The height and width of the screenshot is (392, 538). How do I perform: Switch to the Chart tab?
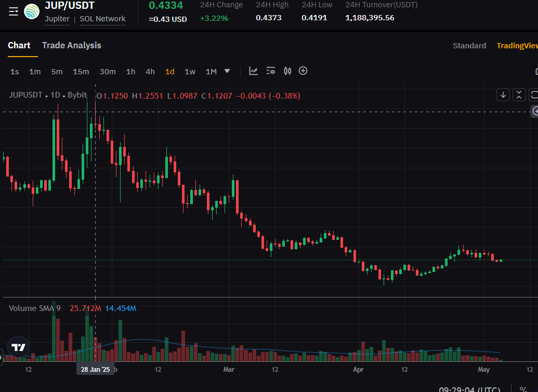19,45
